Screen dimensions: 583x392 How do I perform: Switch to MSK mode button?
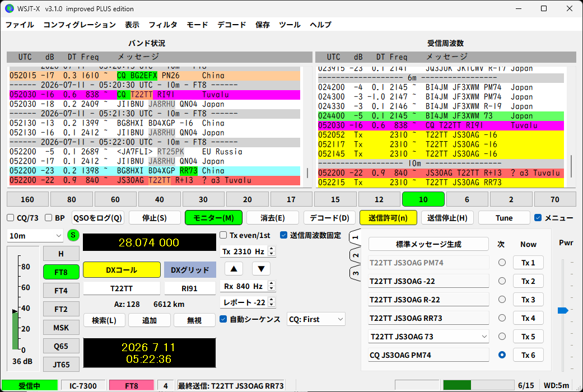pos(61,327)
